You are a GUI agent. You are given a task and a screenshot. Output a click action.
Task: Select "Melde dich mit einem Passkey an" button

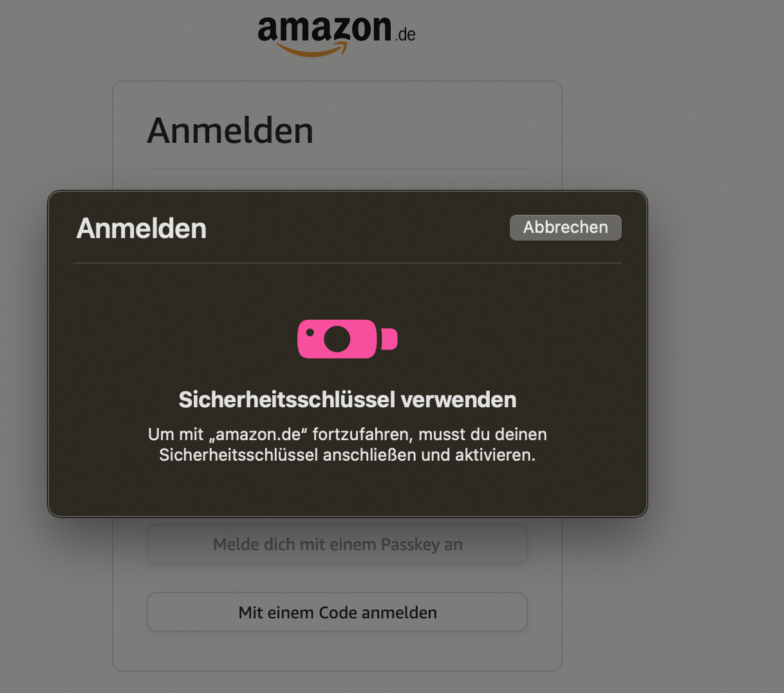pyautogui.click(x=337, y=544)
